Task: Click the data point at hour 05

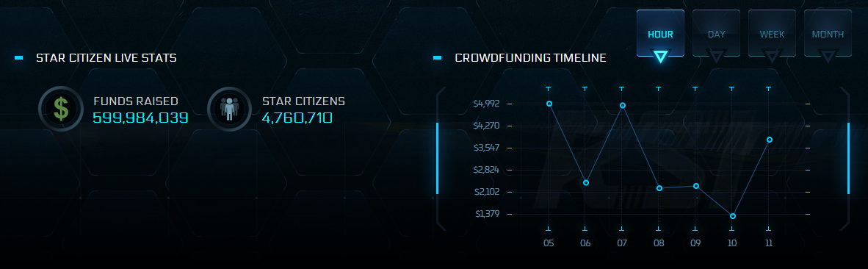Action: coord(549,104)
